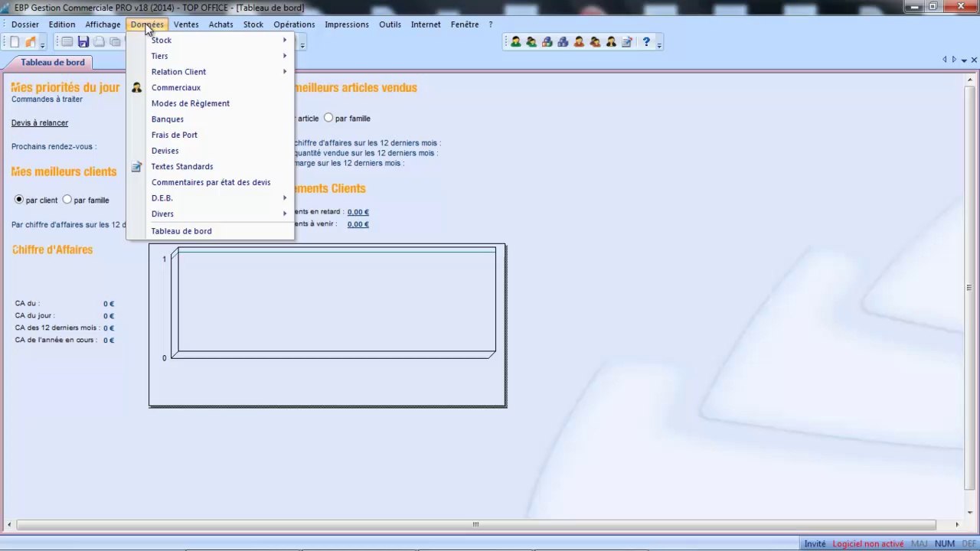Image resolution: width=980 pixels, height=551 pixels.
Task: Open help with the blue question mark icon
Action: (x=646, y=42)
